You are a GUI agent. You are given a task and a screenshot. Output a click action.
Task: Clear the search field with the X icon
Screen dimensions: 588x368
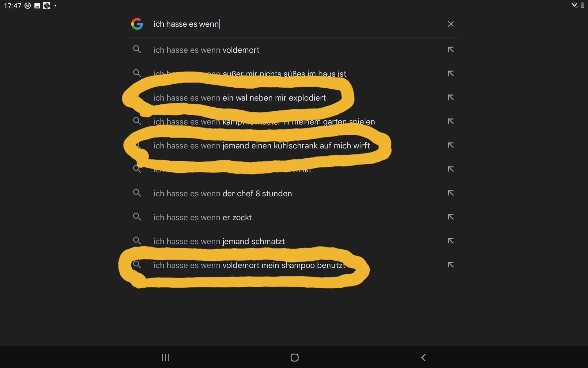click(450, 24)
